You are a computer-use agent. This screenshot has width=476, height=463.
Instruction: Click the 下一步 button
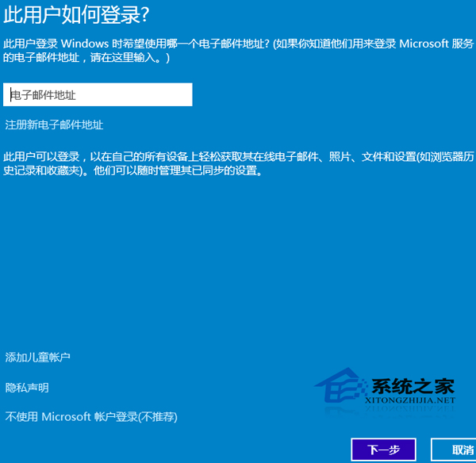point(383,450)
